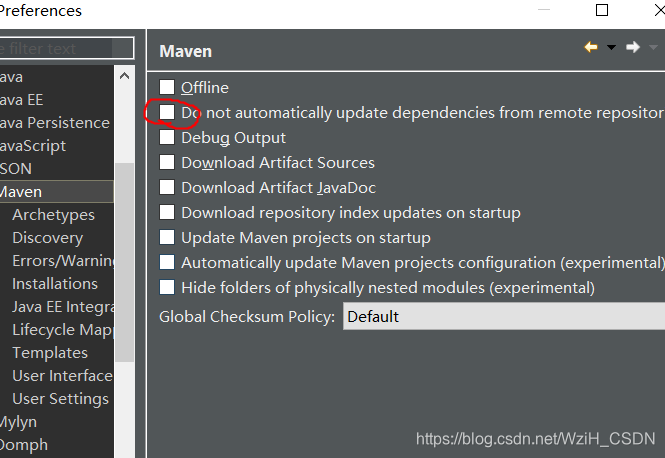Go forward with the right arrow icon

point(633,47)
